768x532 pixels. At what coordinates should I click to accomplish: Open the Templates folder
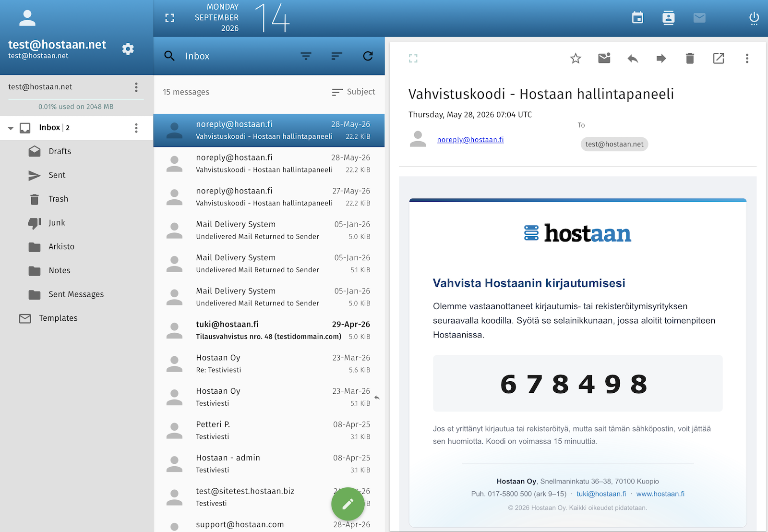pyautogui.click(x=77, y=318)
